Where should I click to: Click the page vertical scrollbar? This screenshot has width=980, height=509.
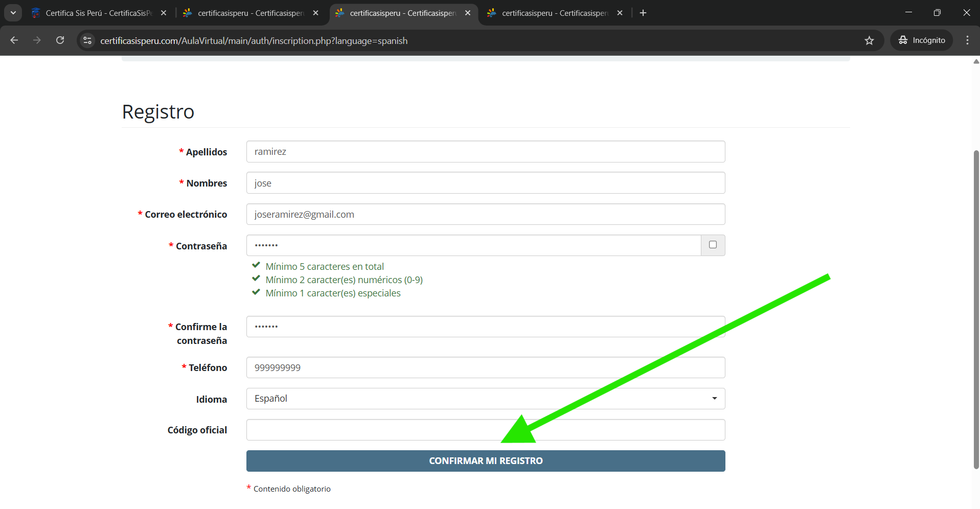[x=976, y=307]
